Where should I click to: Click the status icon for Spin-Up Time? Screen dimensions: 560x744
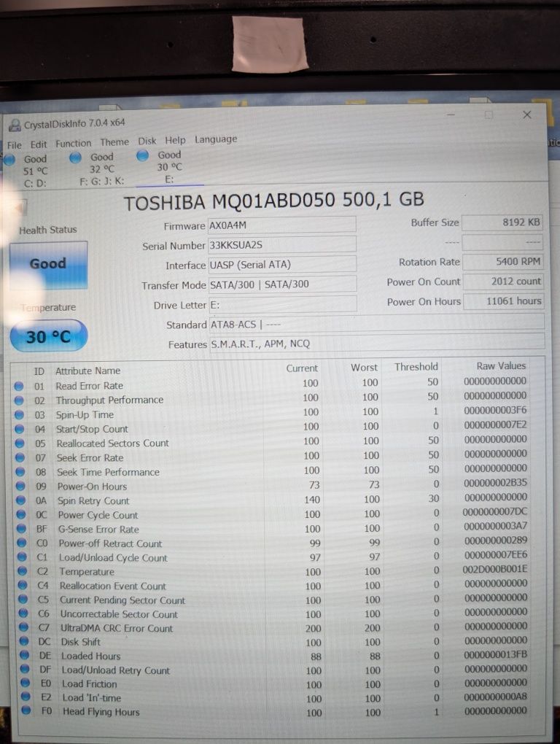(20, 415)
